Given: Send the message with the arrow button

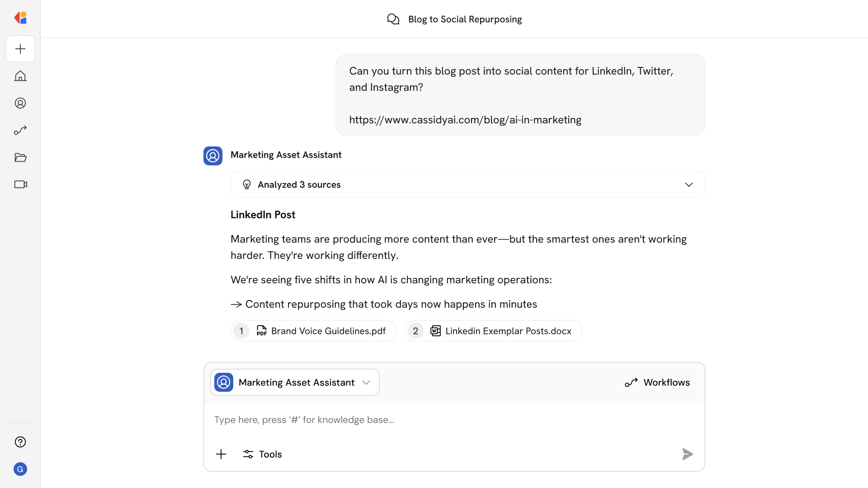Looking at the screenshot, I should (687, 454).
